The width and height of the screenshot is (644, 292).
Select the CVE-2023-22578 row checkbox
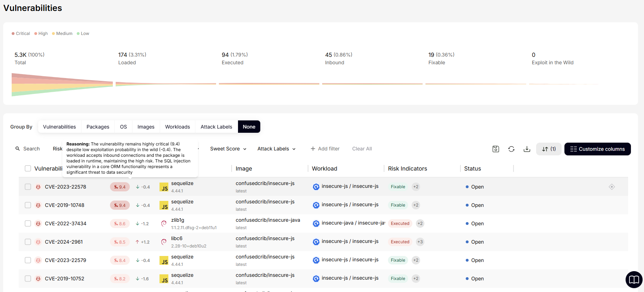click(x=28, y=187)
